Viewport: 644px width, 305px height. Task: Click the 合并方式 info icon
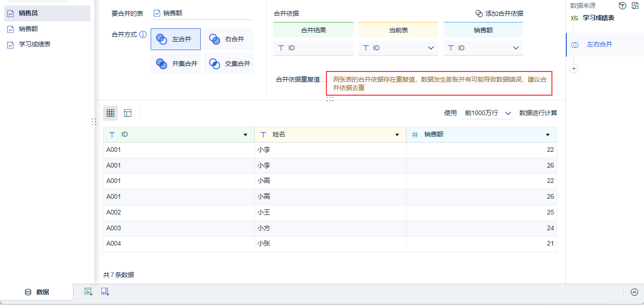click(143, 34)
